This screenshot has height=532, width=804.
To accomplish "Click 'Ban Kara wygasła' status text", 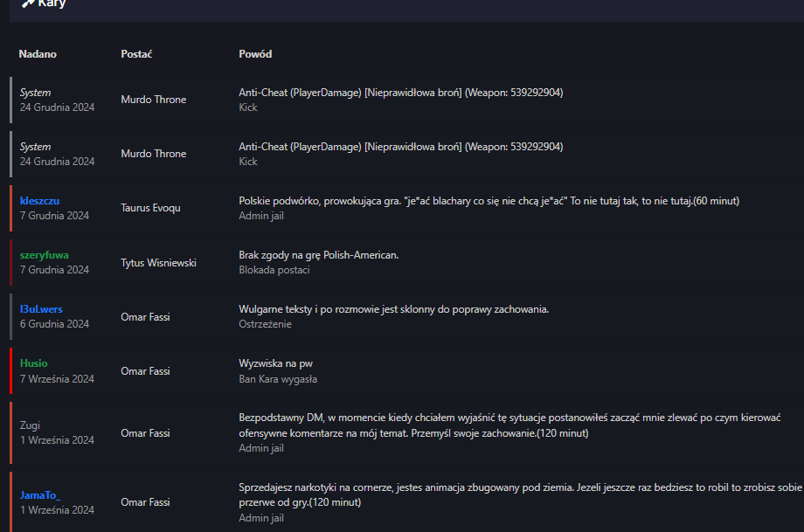I will [x=278, y=379].
